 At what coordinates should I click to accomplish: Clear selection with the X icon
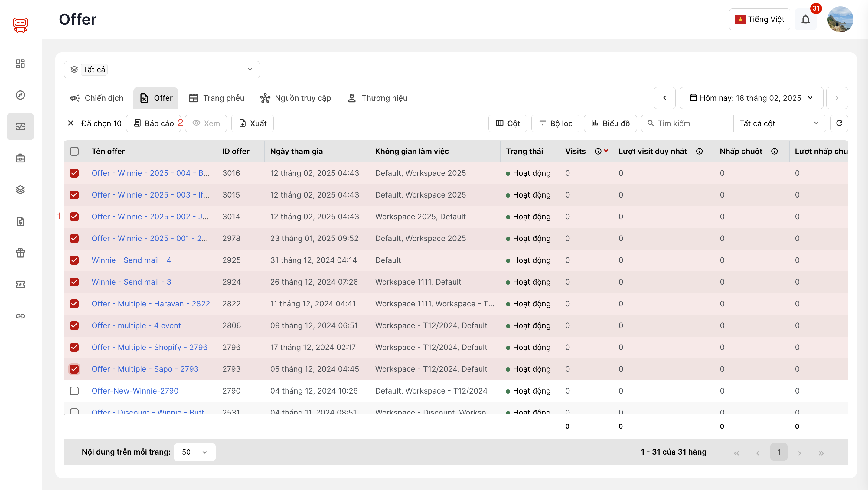click(x=70, y=123)
